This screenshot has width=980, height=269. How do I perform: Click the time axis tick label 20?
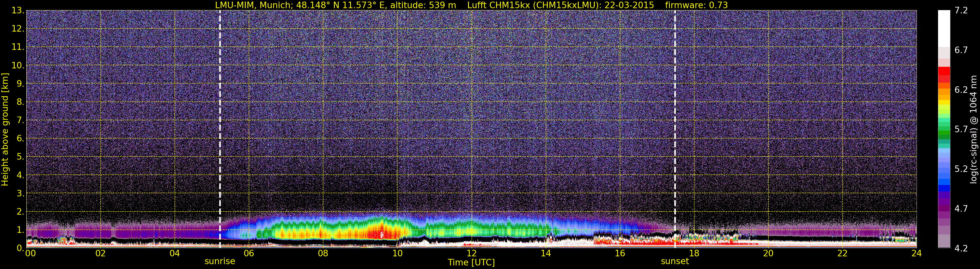pos(768,253)
